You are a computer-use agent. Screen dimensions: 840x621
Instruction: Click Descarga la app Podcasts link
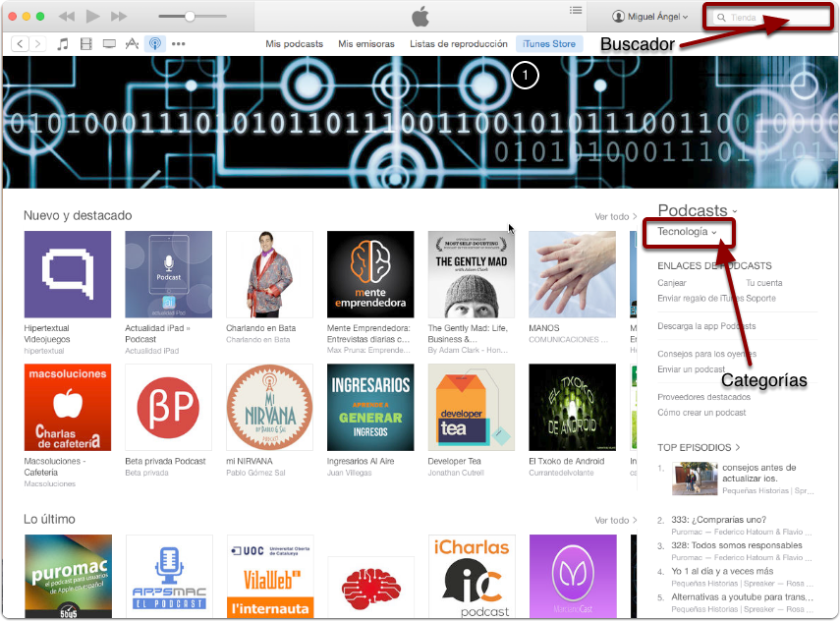[x=706, y=326]
